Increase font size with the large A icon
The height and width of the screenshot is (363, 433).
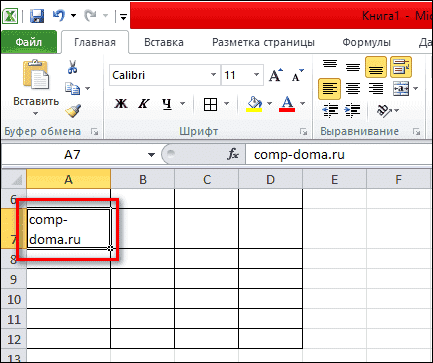276,75
